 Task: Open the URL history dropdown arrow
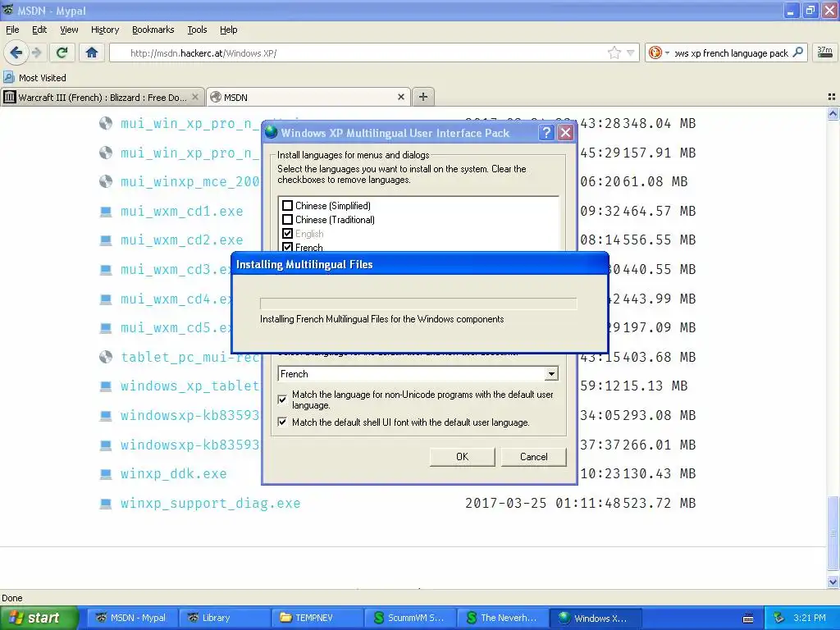pos(631,52)
